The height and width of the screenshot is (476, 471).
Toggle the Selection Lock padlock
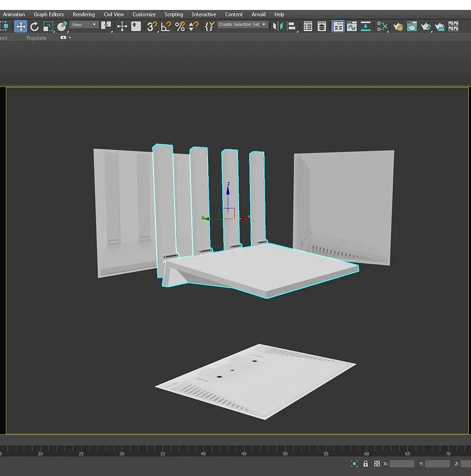pos(366,464)
